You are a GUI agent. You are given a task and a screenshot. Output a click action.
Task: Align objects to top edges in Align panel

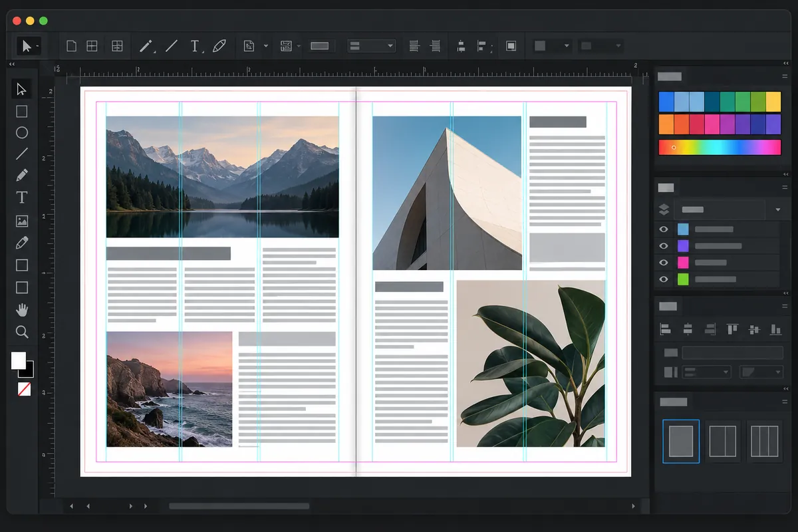(x=732, y=329)
